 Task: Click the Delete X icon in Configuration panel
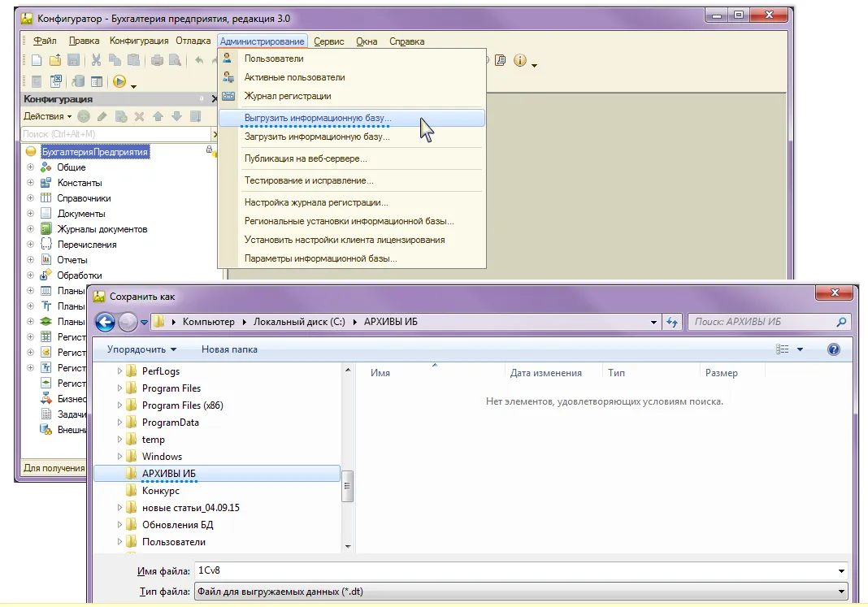click(140, 116)
